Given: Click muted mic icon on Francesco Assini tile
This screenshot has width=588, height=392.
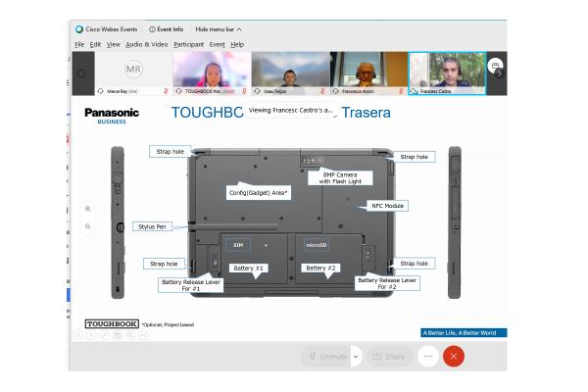Looking at the screenshot, I should [x=401, y=91].
